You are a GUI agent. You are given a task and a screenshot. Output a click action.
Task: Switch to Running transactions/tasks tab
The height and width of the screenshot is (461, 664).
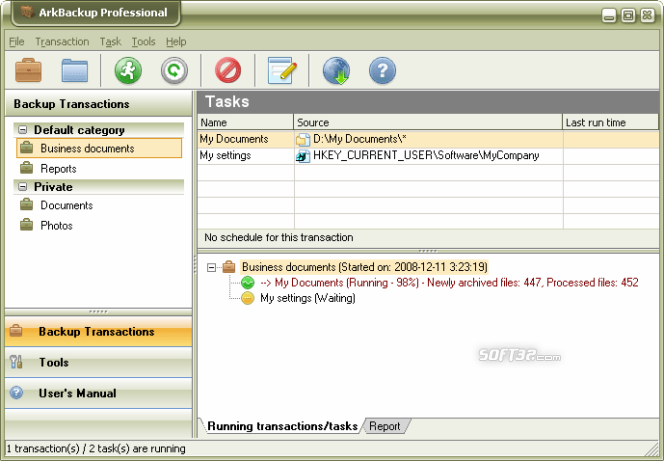[x=282, y=426]
